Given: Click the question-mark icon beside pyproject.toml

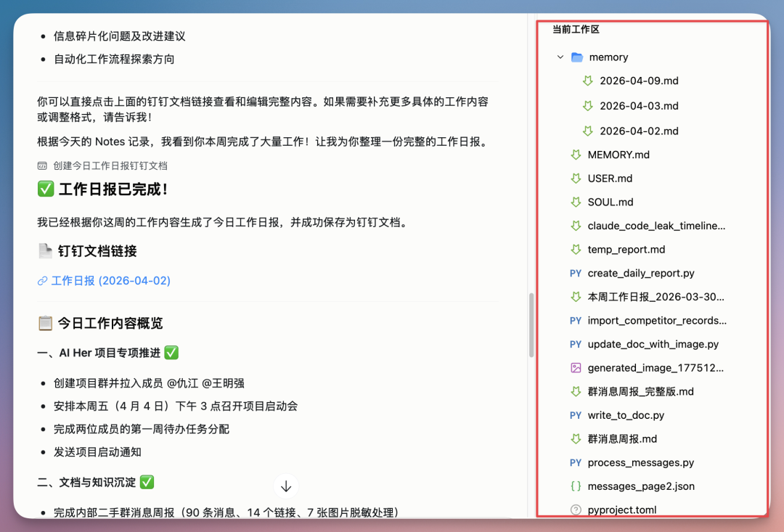Looking at the screenshot, I should tap(576, 510).
